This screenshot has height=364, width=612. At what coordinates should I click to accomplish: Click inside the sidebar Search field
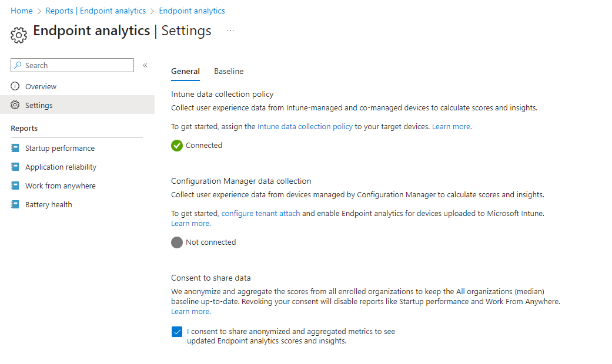[76, 65]
